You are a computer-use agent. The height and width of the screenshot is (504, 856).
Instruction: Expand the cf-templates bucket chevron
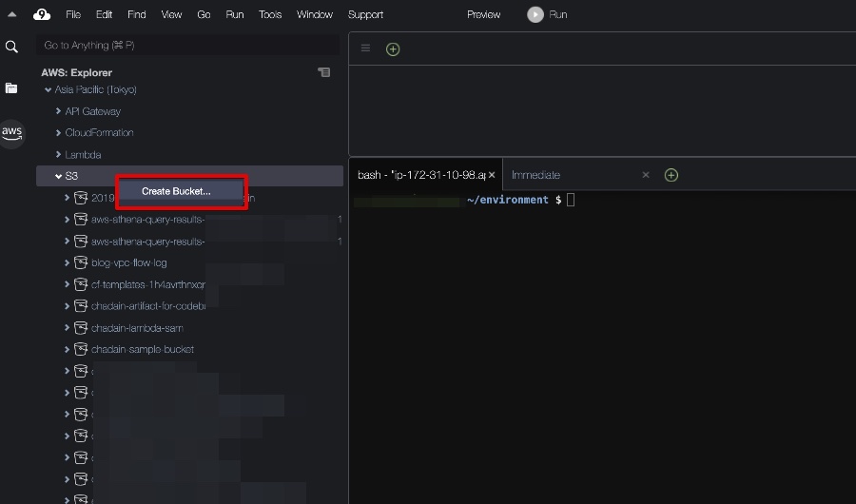point(68,284)
